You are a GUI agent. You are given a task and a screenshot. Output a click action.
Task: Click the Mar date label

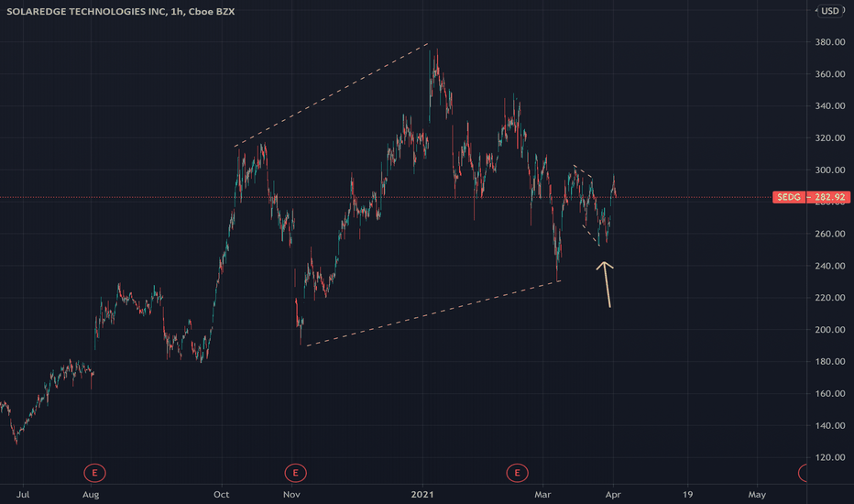point(542,495)
